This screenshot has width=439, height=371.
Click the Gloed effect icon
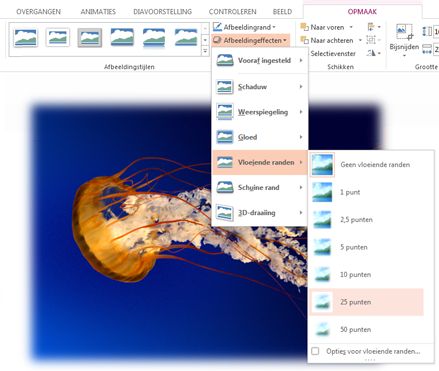[225, 137]
